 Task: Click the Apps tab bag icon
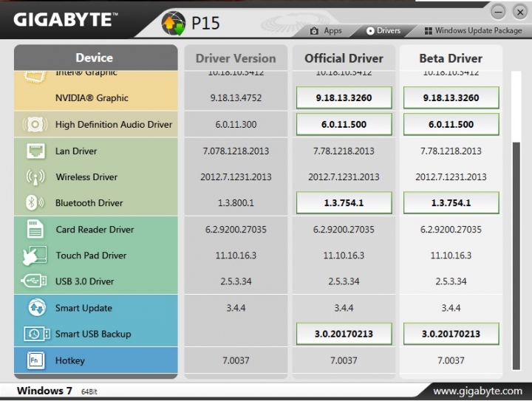pyautogui.click(x=314, y=31)
